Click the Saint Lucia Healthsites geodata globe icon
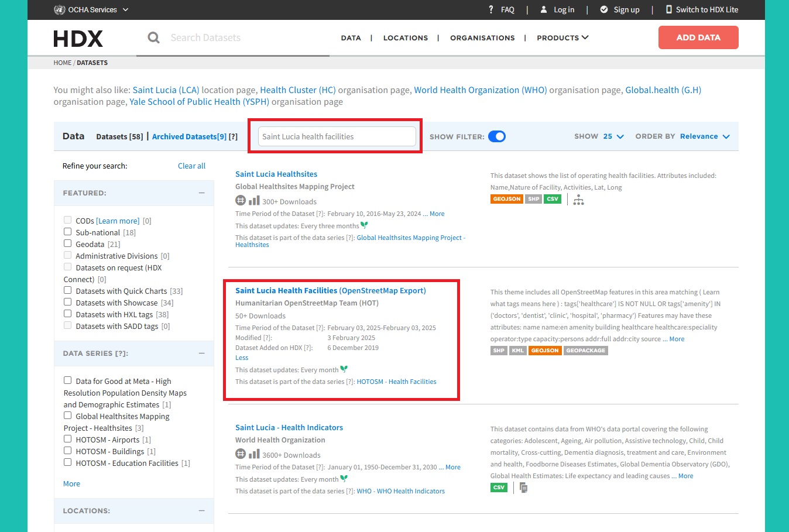Image resolution: width=789 pixels, height=532 pixels. tap(241, 201)
